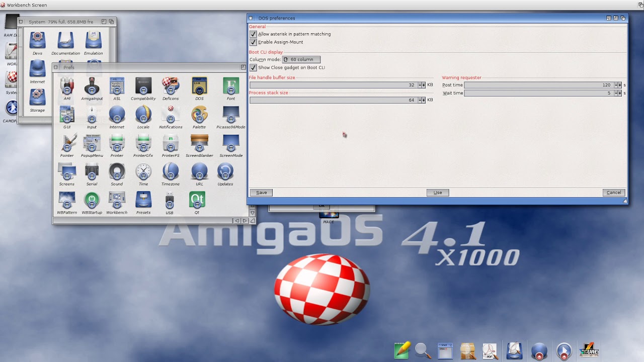Open the Updates prefs icon
644x362 pixels.
tap(225, 172)
